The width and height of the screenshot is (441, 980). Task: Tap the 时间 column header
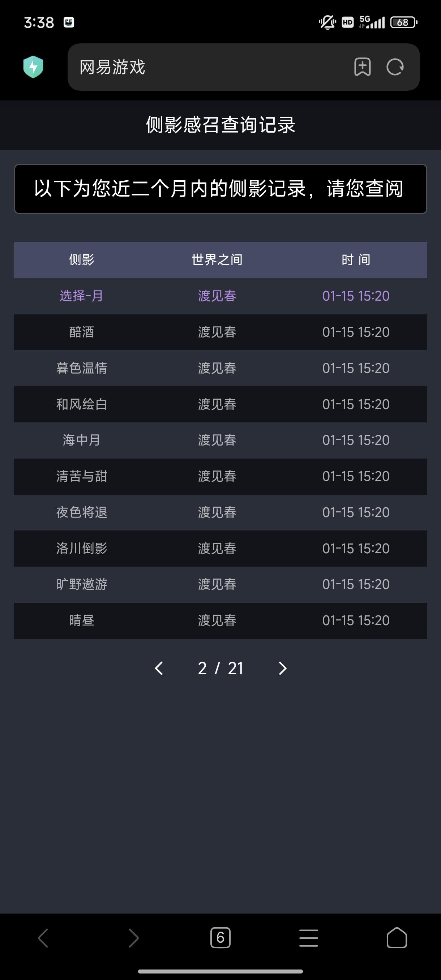356,260
